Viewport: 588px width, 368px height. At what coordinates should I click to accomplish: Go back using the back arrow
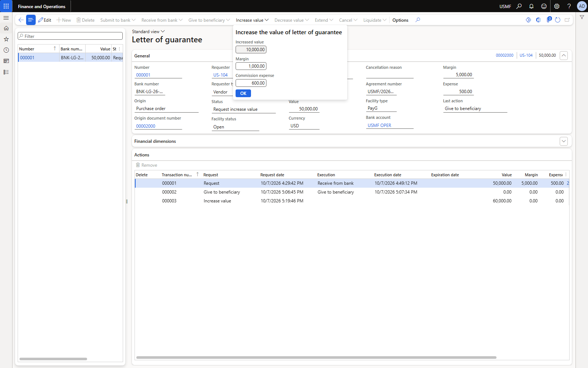coord(21,20)
